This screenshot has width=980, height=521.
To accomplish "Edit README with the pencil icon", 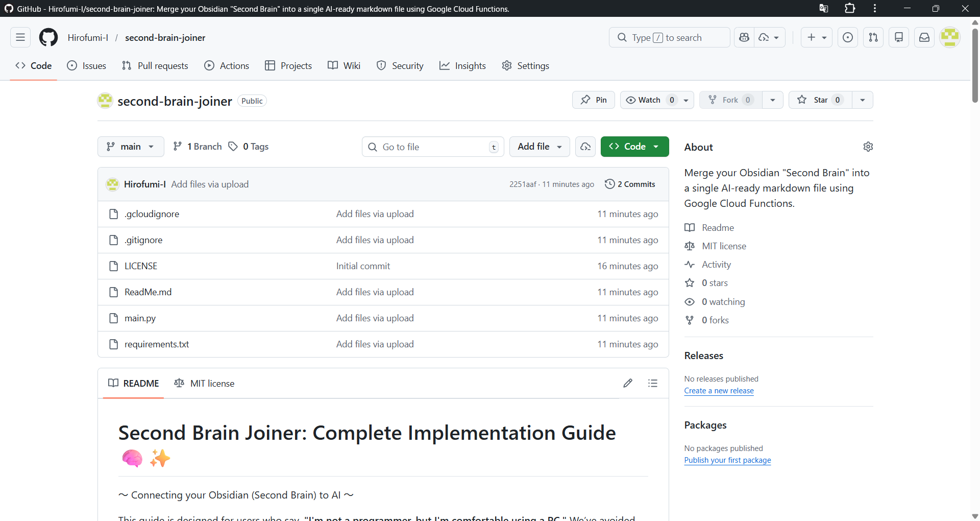I will 628,383.
